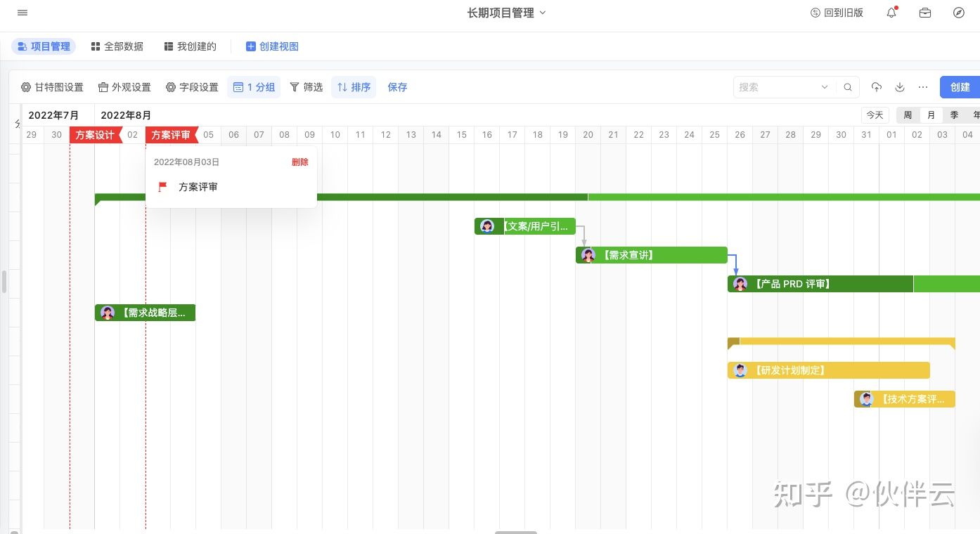Viewport: 980px width, 534px height.
Task: Open the 【研发计划制定】 task bar
Action: [829, 370]
